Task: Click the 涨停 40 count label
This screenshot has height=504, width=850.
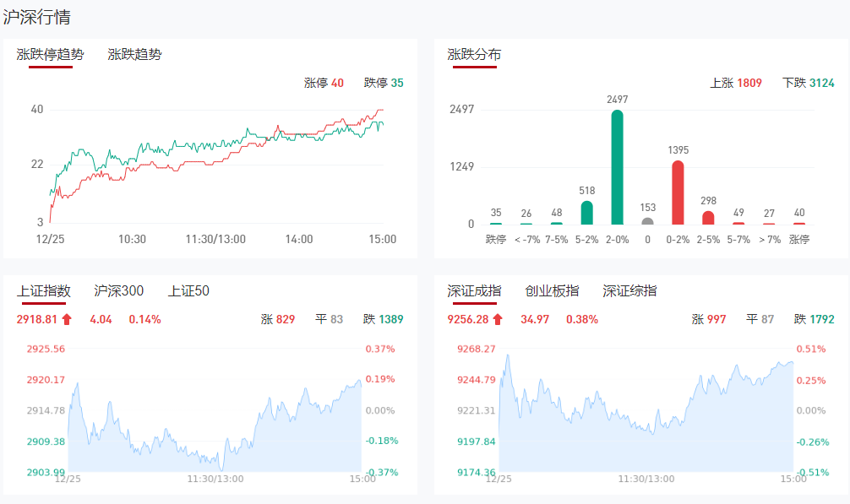Action: (x=324, y=83)
